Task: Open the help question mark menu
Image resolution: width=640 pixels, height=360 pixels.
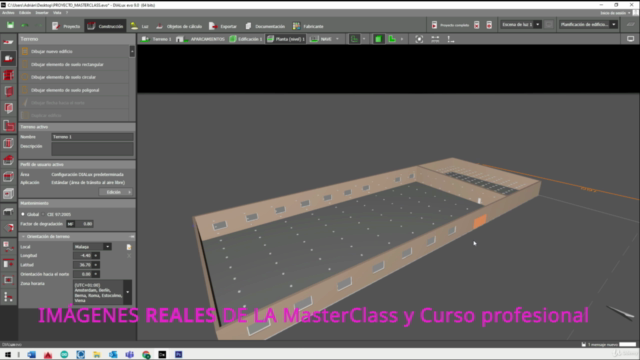Action: point(67,13)
